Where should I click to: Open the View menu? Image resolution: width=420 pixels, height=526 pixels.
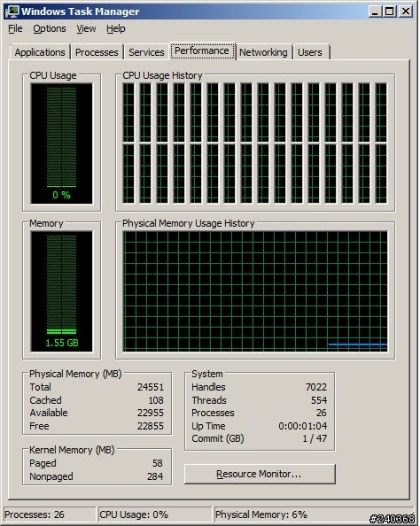(86, 29)
